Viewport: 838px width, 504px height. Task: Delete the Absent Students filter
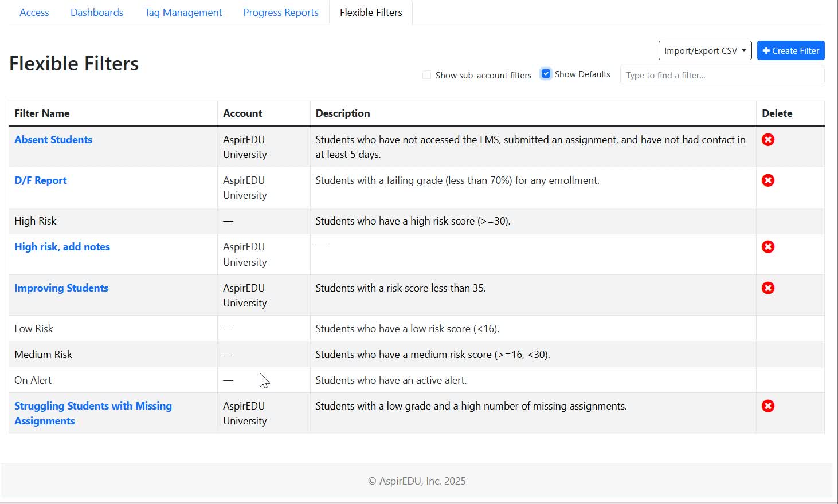(x=768, y=140)
